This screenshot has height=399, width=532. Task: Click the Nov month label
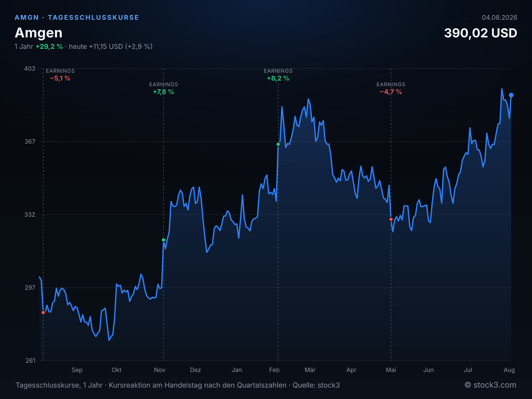tap(160, 370)
